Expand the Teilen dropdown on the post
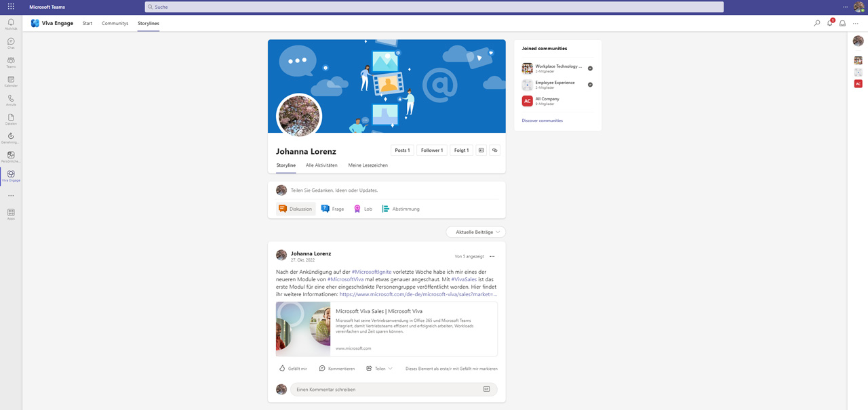The height and width of the screenshot is (410, 868). pos(379,369)
